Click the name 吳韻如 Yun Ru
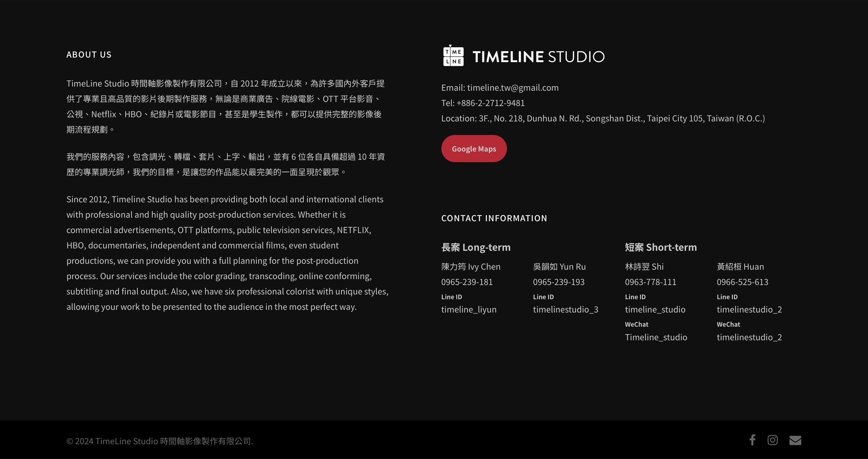This screenshot has height=459, width=868. [x=559, y=267]
